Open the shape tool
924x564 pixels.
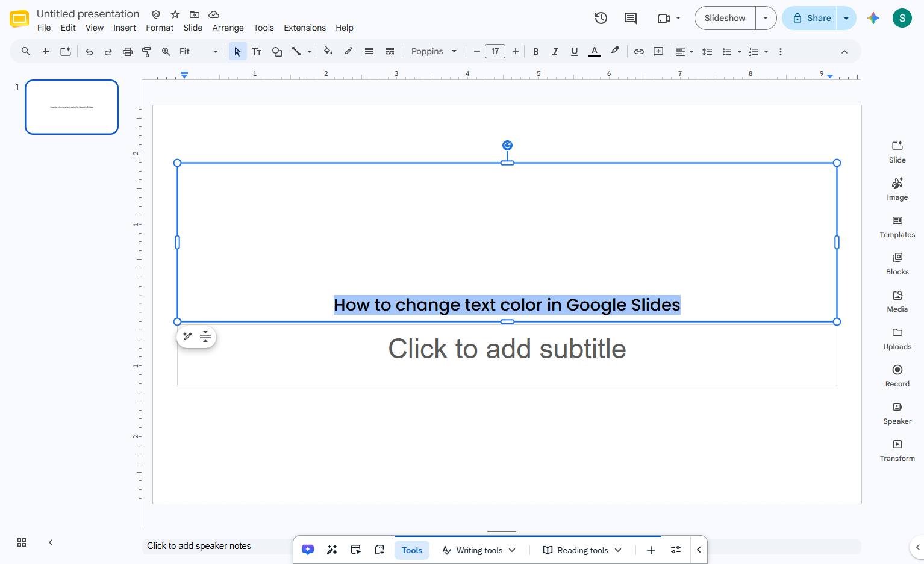(x=277, y=52)
